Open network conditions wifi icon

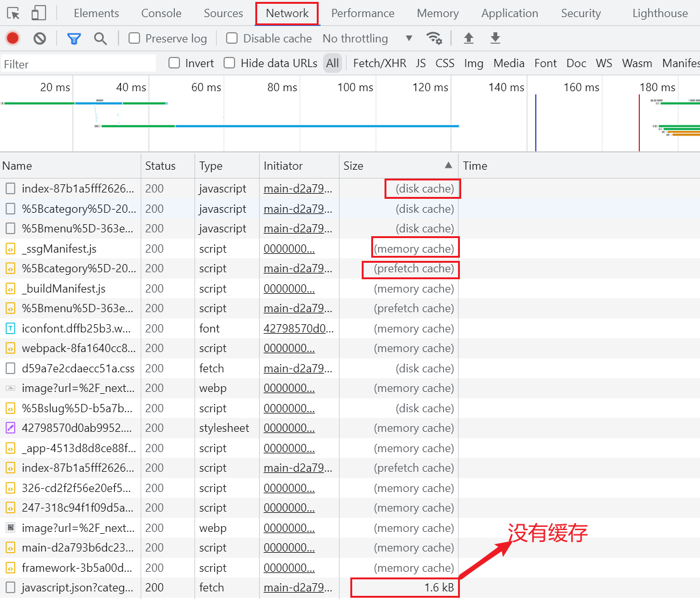tap(434, 39)
